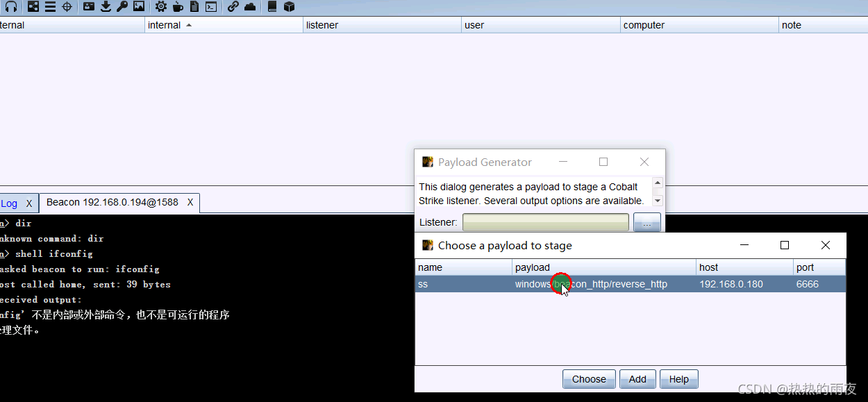Click the Listener input field in Payload Generator
This screenshot has height=402, width=868.
(x=546, y=222)
